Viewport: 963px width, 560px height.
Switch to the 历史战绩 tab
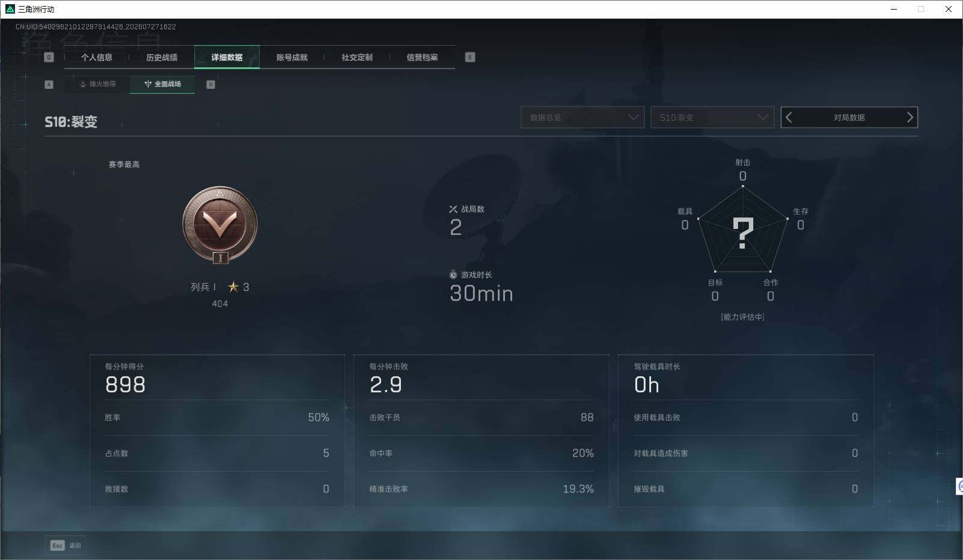click(161, 57)
